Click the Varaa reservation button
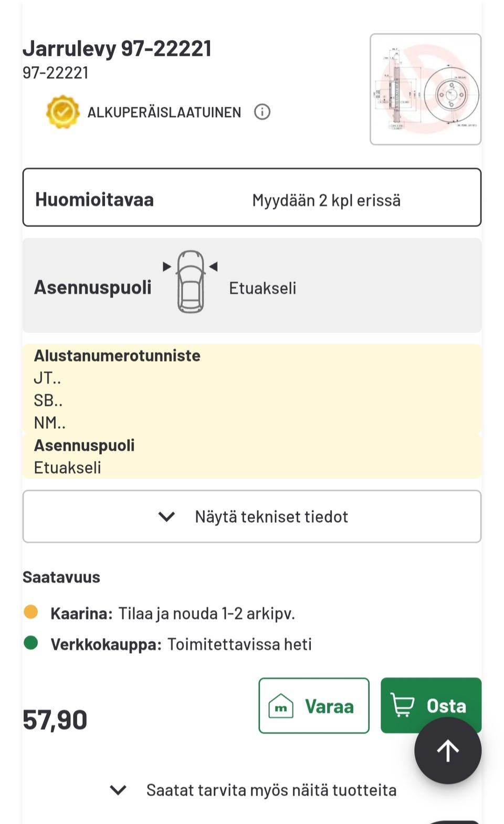The height and width of the screenshot is (824, 504). (x=314, y=706)
